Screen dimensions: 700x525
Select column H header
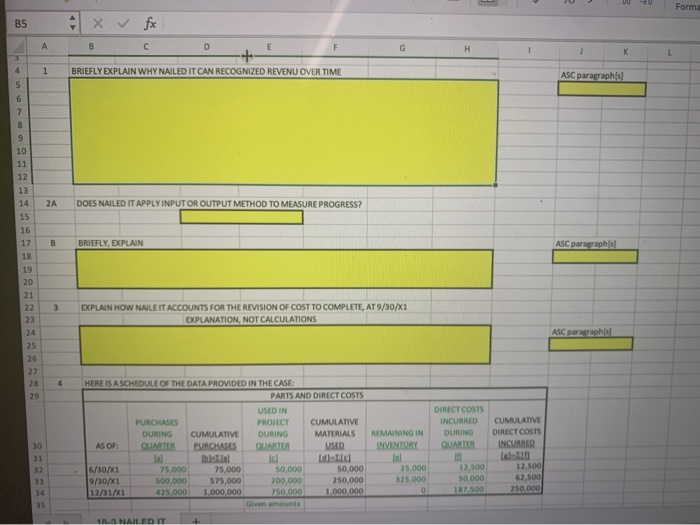[467, 49]
